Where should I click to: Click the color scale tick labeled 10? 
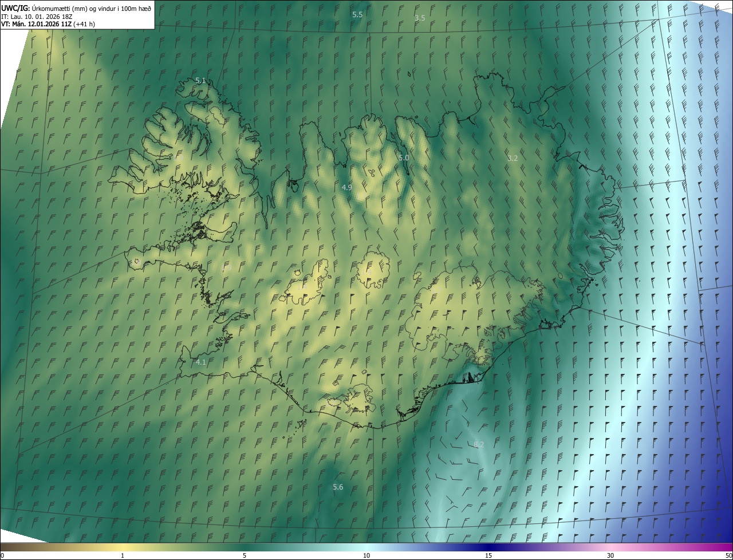tap(366, 555)
